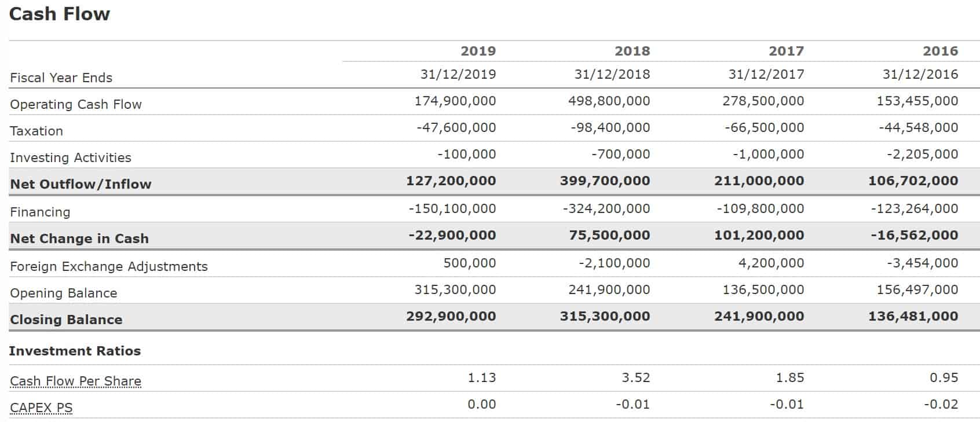Select the 31/12/2018 fiscal year date
Viewport: 980px width, 422px height.
point(612,74)
